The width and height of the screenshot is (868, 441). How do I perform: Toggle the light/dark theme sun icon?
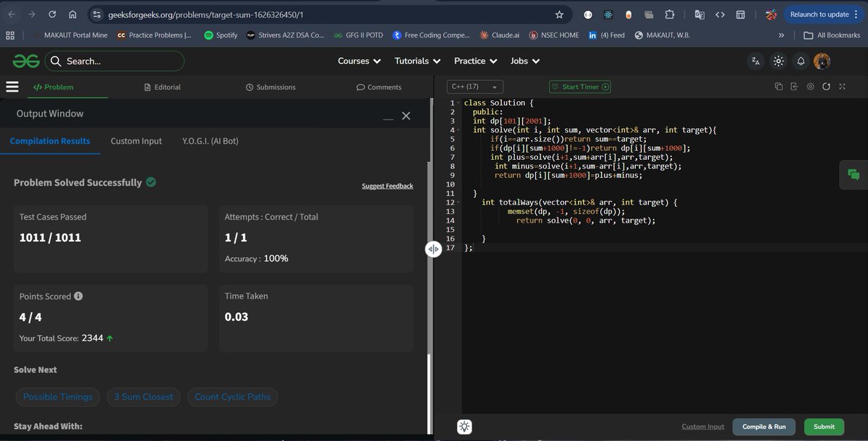click(x=778, y=61)
